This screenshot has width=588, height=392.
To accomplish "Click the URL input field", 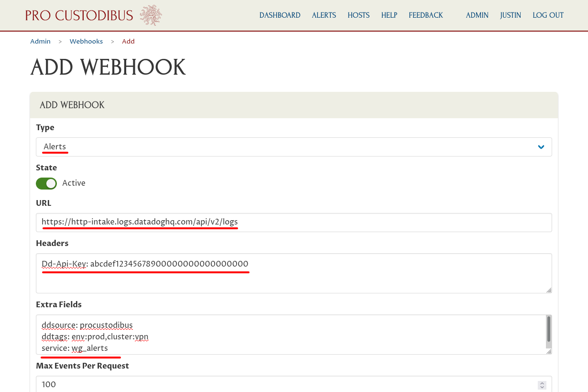I will click(x=294, y=223).
